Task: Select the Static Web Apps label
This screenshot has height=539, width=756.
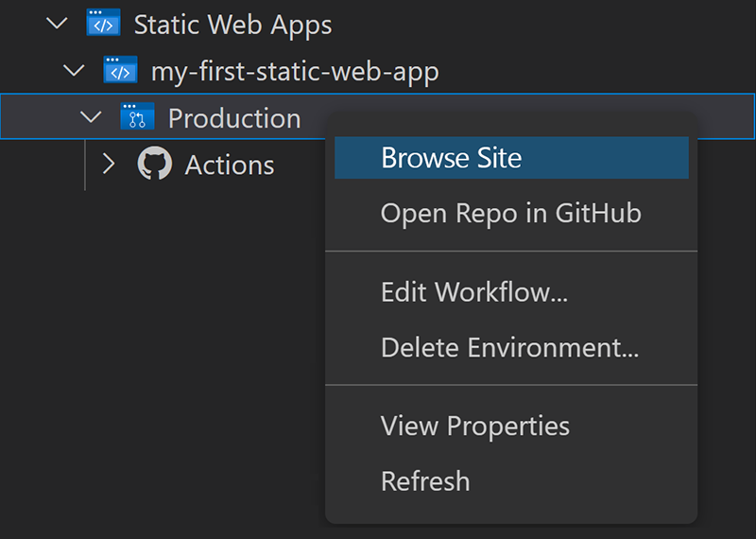Action: 232,25
